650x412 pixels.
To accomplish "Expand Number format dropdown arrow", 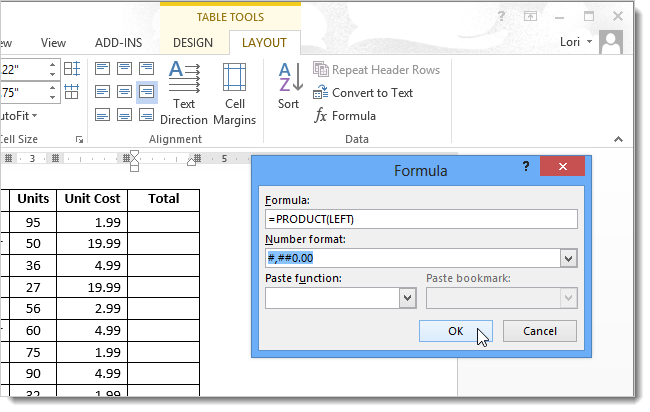I will coord(569,259).
